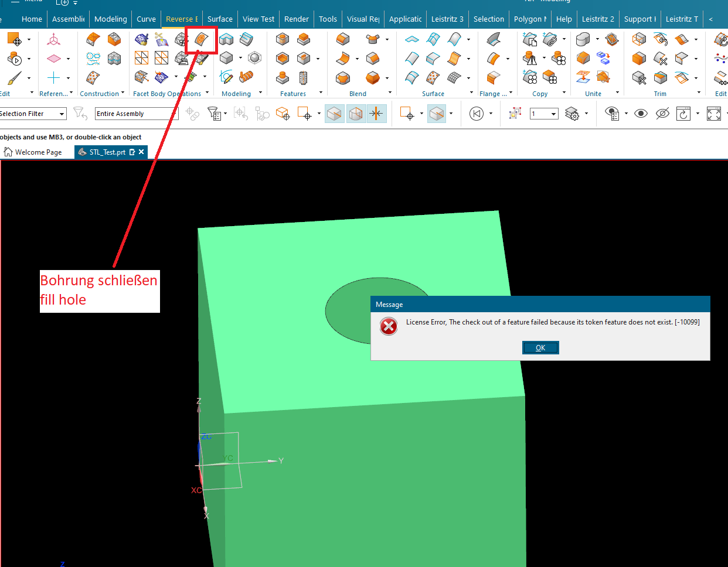
Task: Select the blue Point cross icon
Action: (53, 77)
